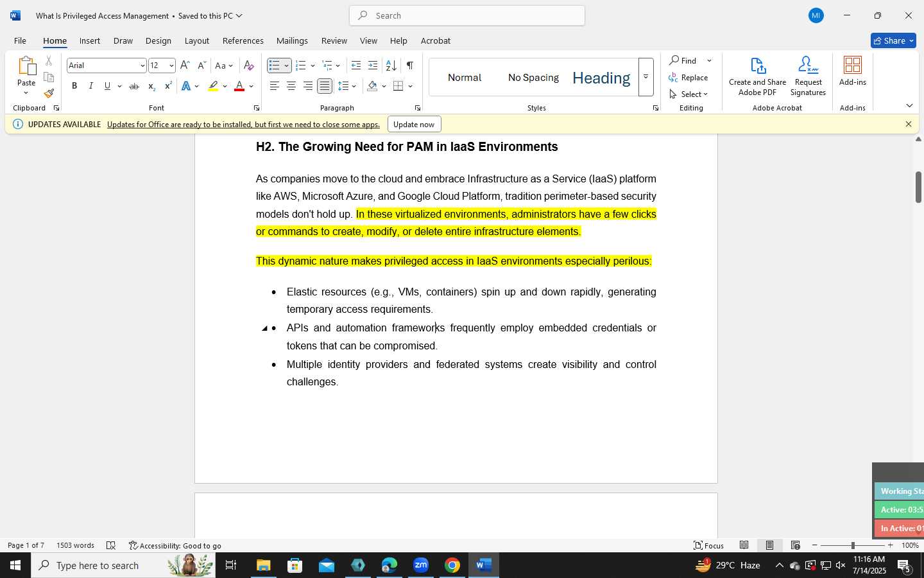This screenshot has height=578, width=924.
Task: Apply red font color
Action: pos(239,86)
